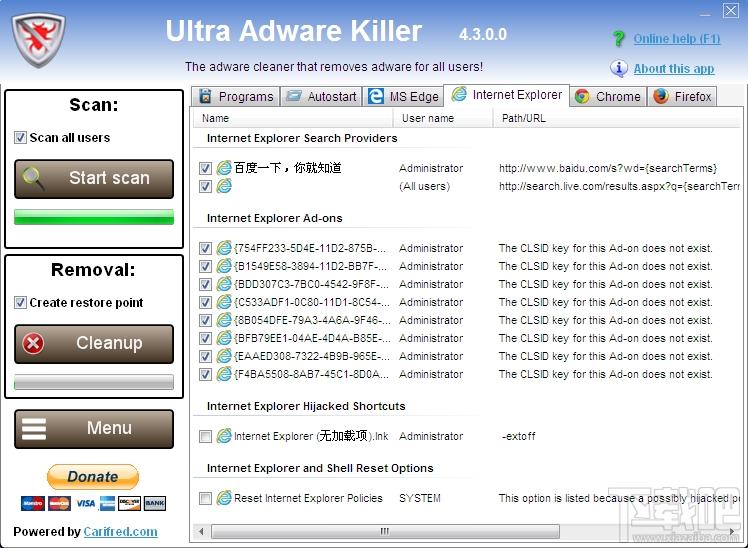
Task: Uncheck the {BFB79EE1 add-on checkbox
Action: point(205,339)
